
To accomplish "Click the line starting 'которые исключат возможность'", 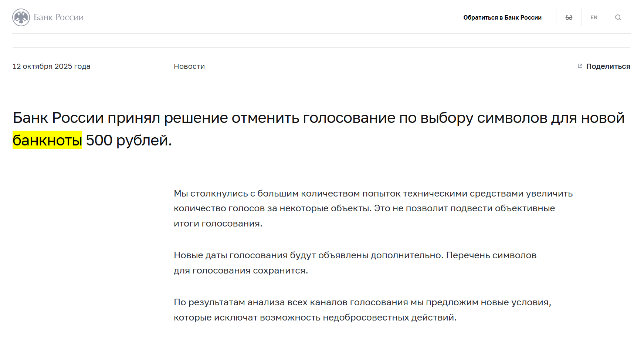I will click(x=315, y=318).
